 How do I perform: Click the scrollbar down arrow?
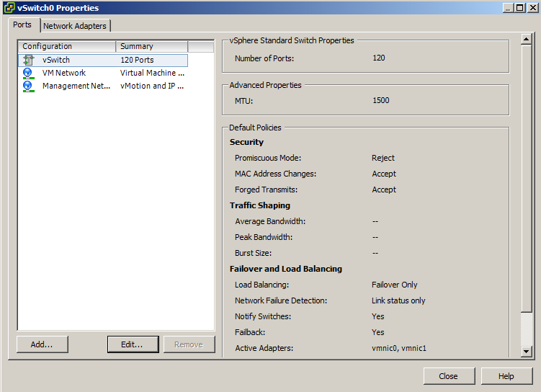click(x=526, y=351)
